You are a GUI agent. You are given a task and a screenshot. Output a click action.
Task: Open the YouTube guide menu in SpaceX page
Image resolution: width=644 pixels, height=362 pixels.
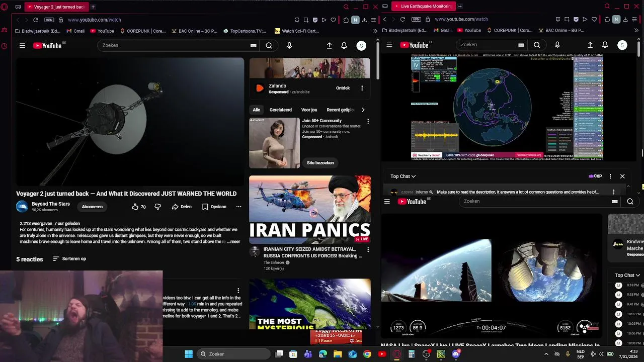click(x=387, y=202)
